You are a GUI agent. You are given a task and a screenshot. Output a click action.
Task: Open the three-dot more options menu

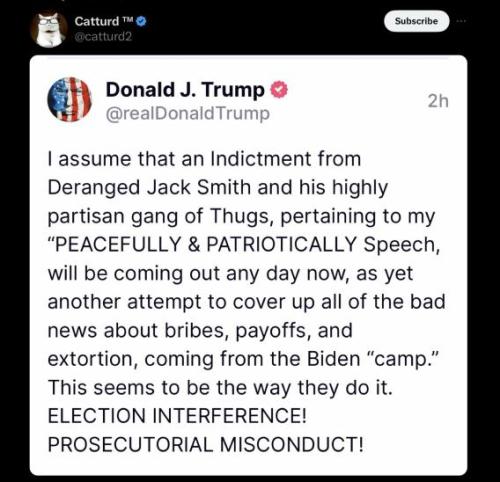[462, 21]
